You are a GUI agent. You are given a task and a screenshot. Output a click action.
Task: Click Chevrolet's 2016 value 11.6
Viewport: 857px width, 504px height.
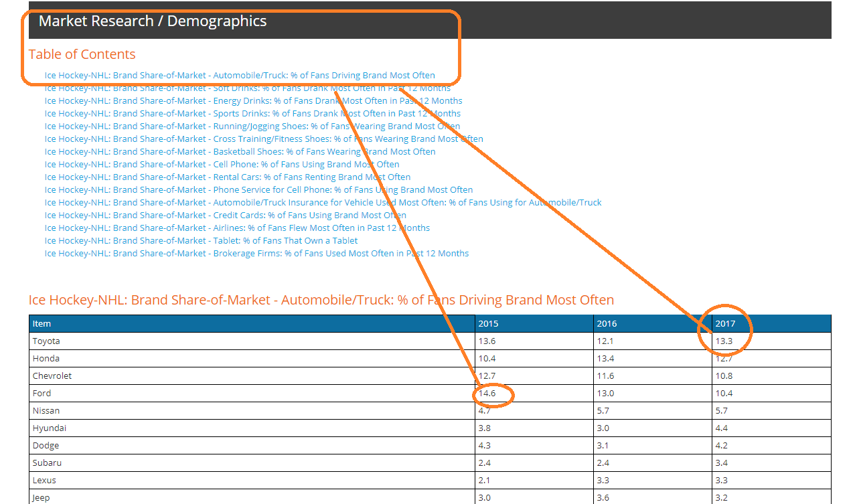tap(606, 376)
